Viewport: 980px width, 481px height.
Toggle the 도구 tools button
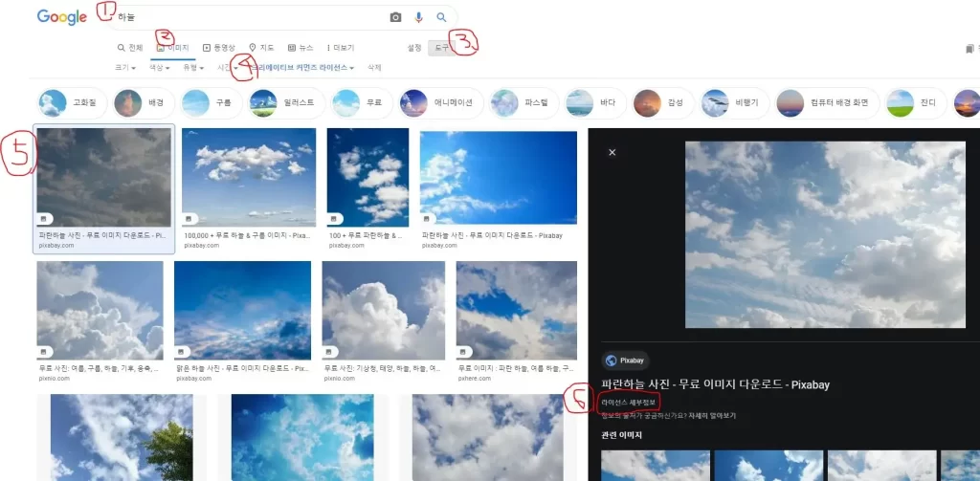441,47
